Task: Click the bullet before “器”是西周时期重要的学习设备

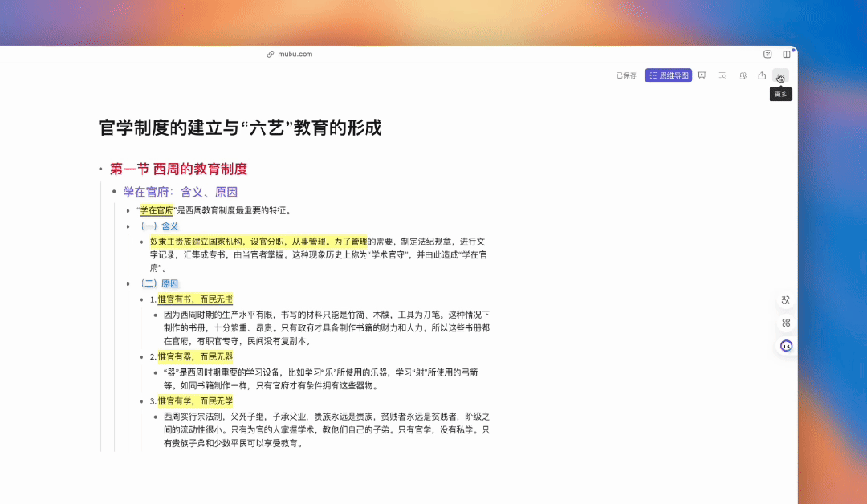Action: coord(156,372)
